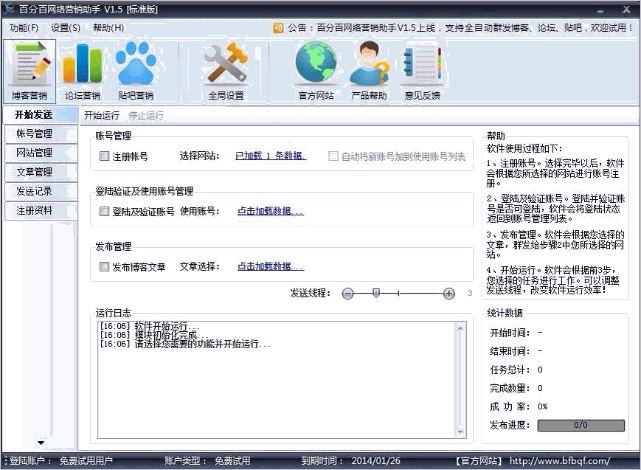Switch to 网站管理 sidebar tab
641x470 pixels.
coord(40,153)
